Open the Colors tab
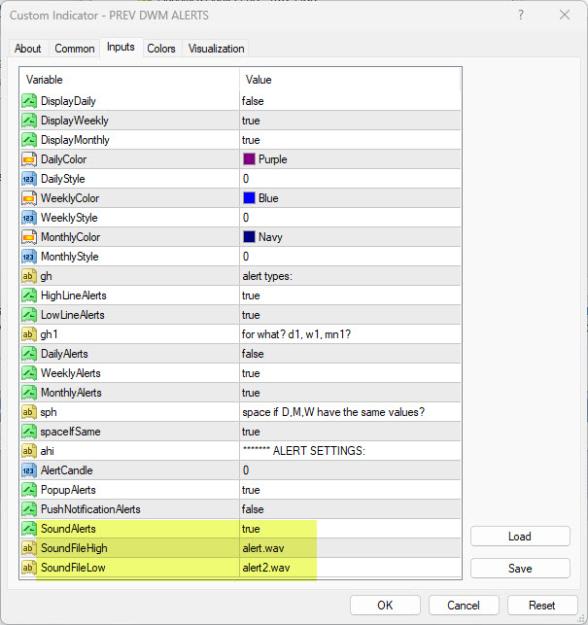The image size is (588, 625). pos(161,49)
